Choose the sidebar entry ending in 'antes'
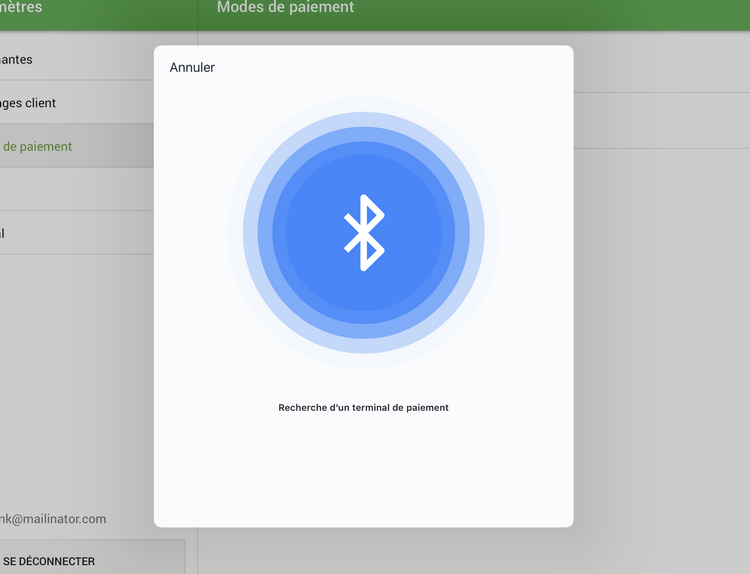Image resolution: width=750 pixels, height=574 pixels. click(20, 60)
